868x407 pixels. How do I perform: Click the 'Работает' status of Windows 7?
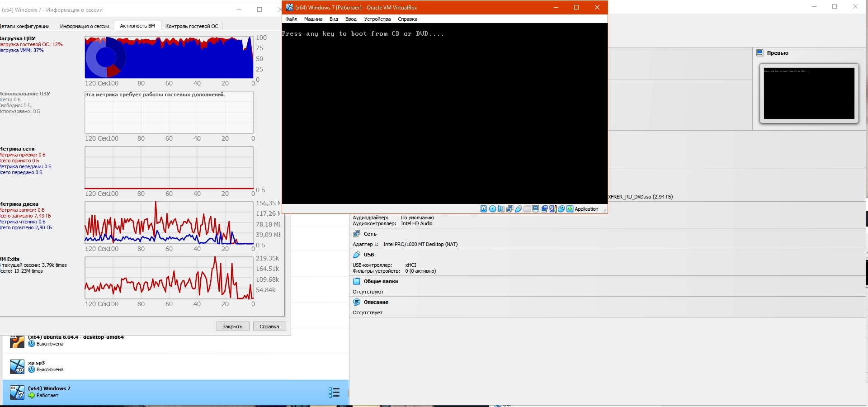pyautogui.click(x=47, y=395)
